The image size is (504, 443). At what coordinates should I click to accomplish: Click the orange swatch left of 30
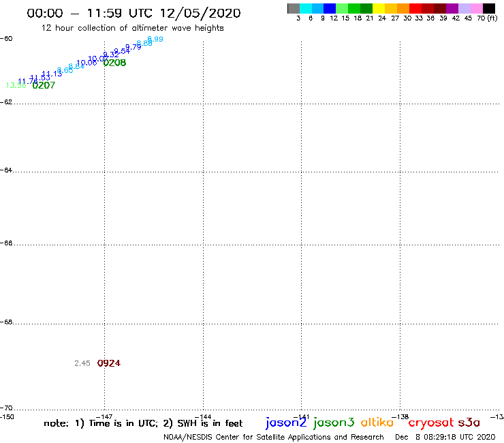click(x=403, y=9)
